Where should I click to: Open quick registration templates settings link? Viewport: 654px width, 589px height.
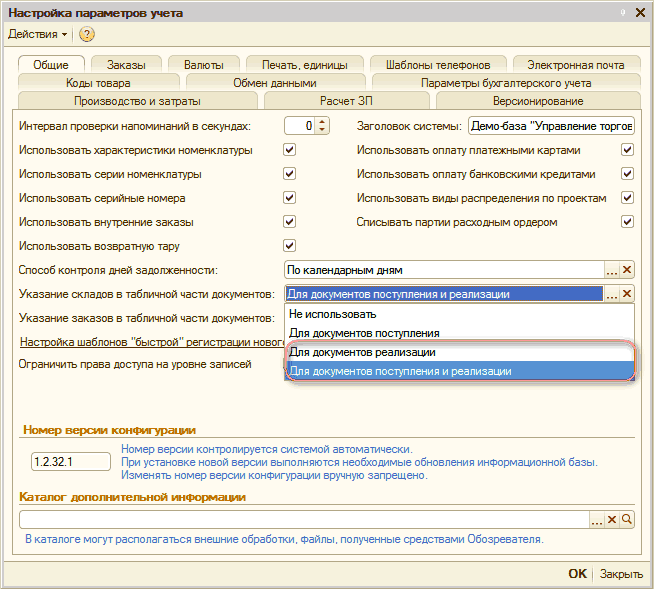click(152, 342)
